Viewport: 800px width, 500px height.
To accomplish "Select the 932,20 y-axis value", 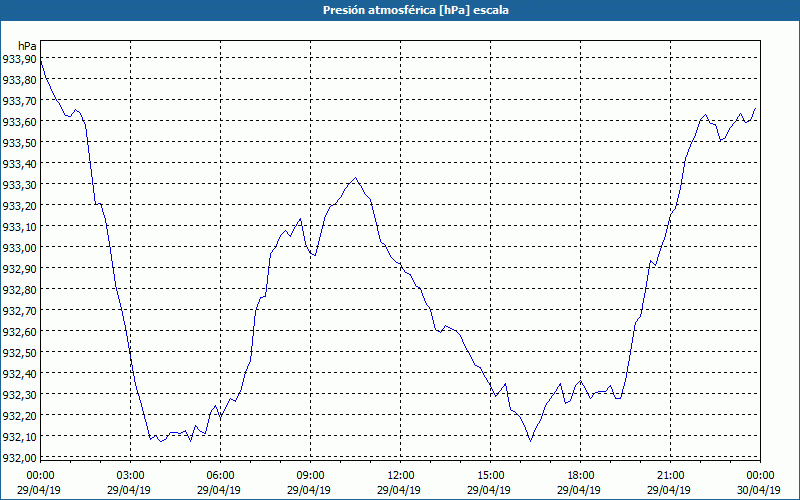I will point(19,415).
